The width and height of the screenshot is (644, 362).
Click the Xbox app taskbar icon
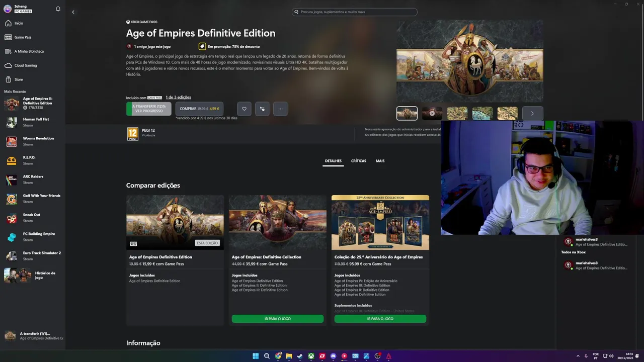pyautogui.click(x=311, y=356)
